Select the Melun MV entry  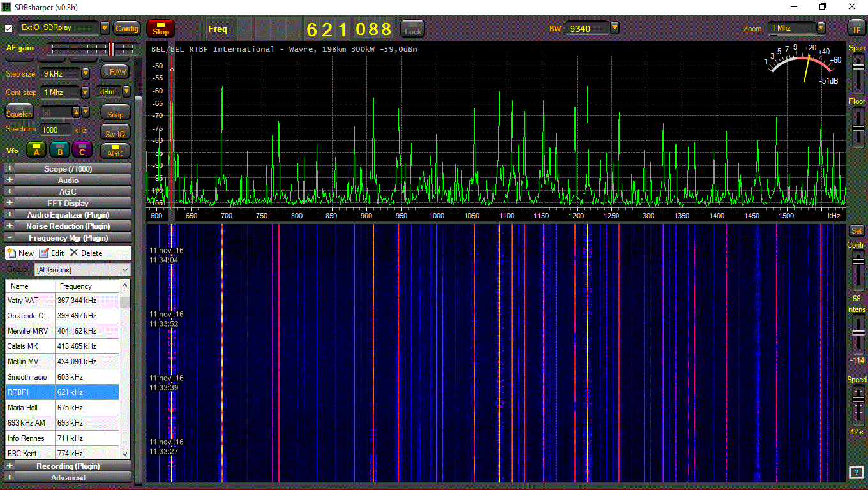click(x=62, y=362)
